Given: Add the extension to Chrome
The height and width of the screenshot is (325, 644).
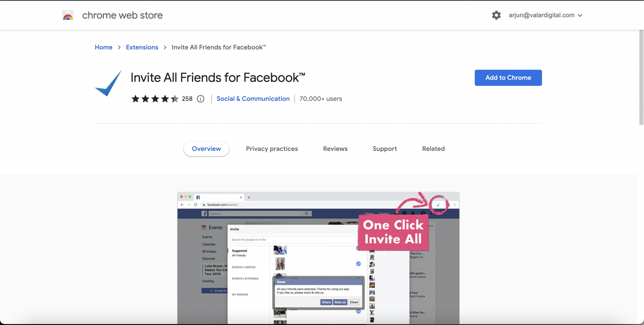Looking at the screenshot, I should tap(508, 78).
